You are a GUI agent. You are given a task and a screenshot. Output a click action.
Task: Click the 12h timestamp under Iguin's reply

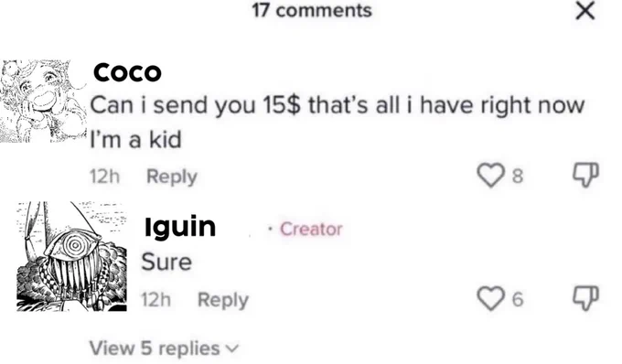click(x=155, y=300)
